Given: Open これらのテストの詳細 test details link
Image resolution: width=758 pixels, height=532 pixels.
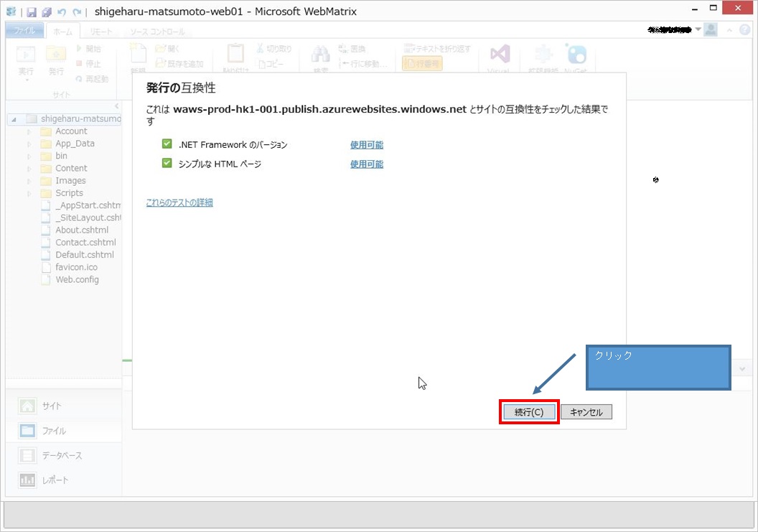Looking at the screenshot, I should pyautogui.click(x=179, y=202).
